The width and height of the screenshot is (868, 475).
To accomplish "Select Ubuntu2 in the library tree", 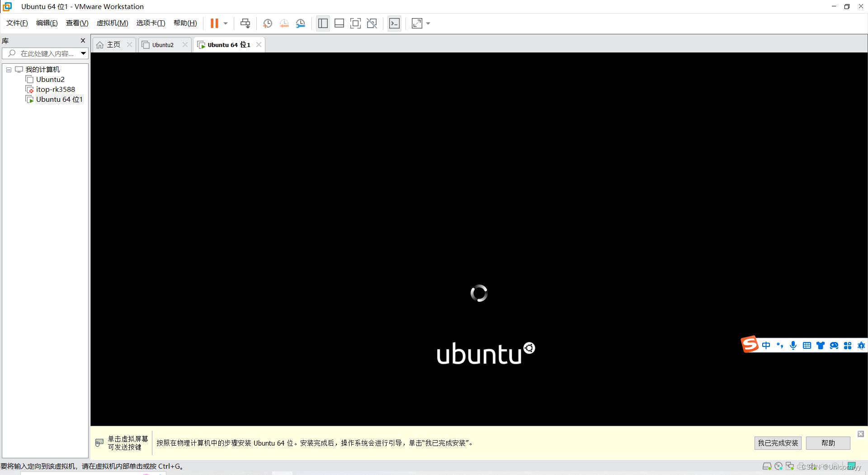I will [50, 80].
